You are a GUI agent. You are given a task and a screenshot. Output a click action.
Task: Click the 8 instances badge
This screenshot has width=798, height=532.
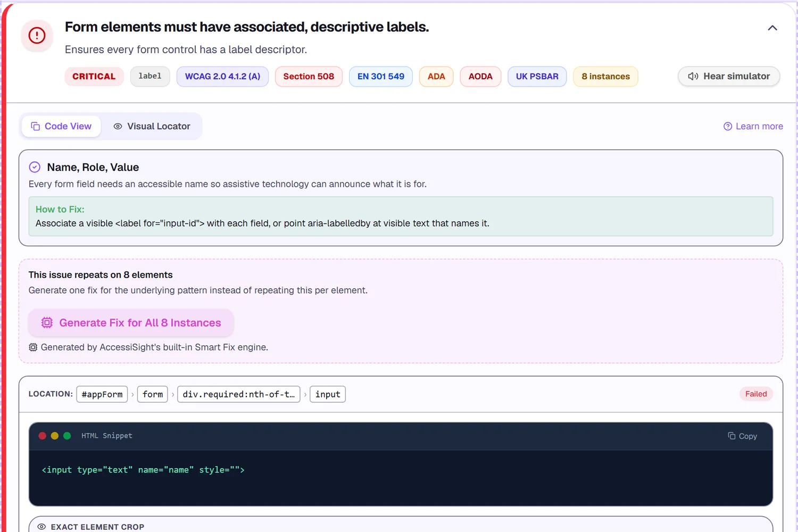[x=606, y=76]
